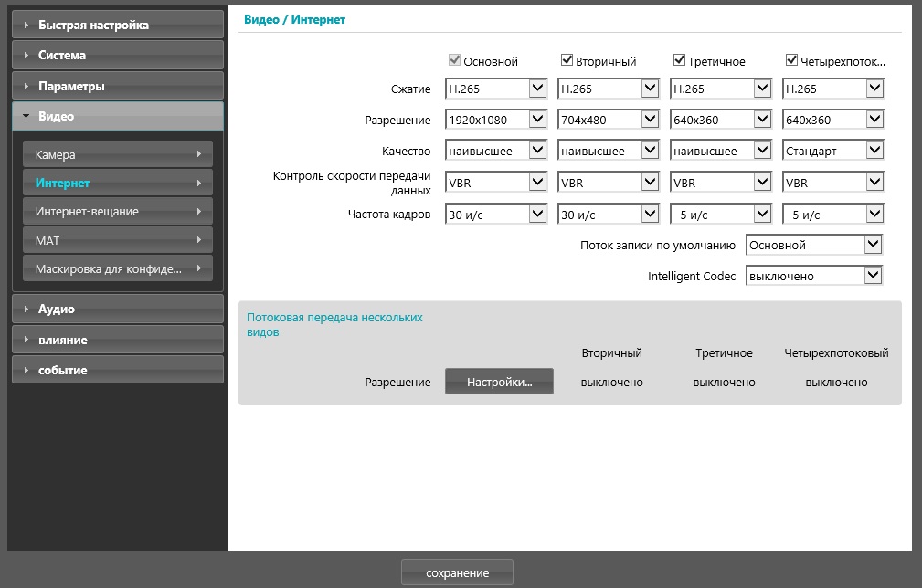Expand the событие menu section
Screen dimensions: 922x588
tap(118, 370)
